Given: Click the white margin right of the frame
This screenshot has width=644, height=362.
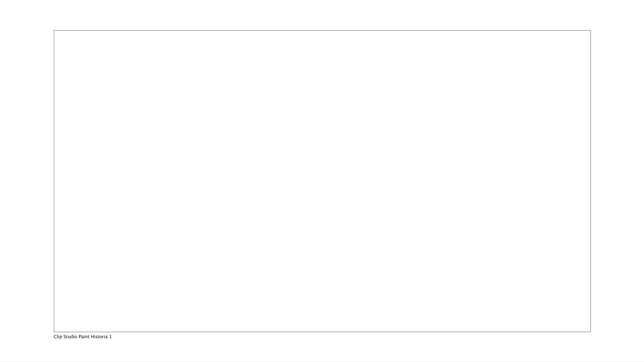Looking at the screenshot, I should [x=617, y=181].
